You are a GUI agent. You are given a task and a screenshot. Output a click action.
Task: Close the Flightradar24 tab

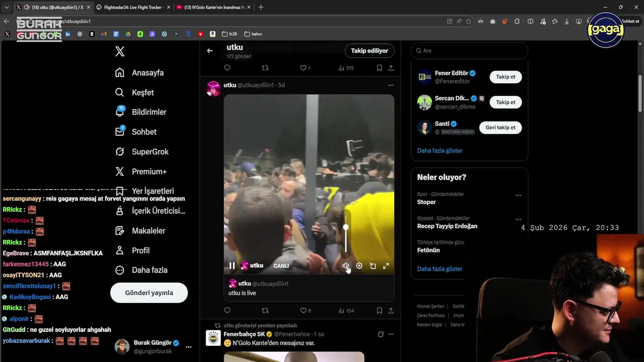[x=168, y=7]
